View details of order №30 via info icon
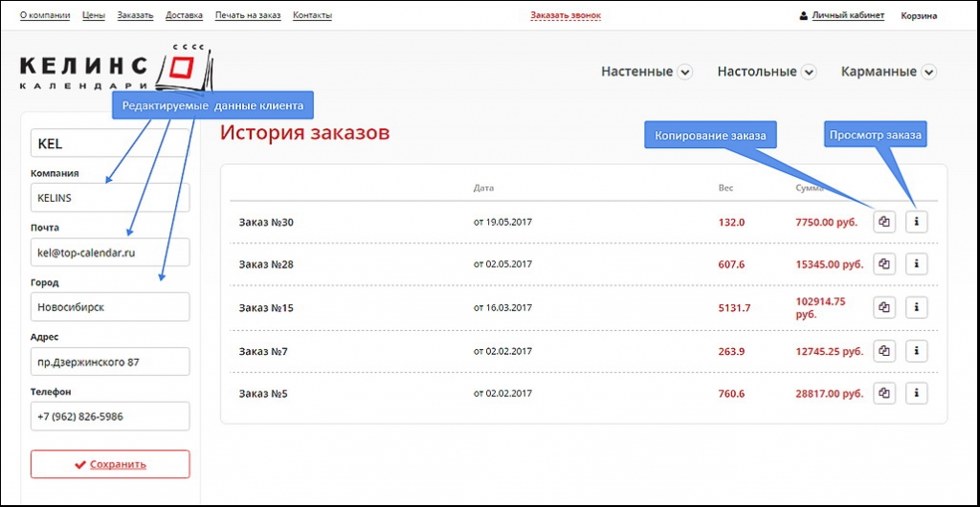This screenshot has height=507, width=980. pyautogui.click(x=917, y=223)
